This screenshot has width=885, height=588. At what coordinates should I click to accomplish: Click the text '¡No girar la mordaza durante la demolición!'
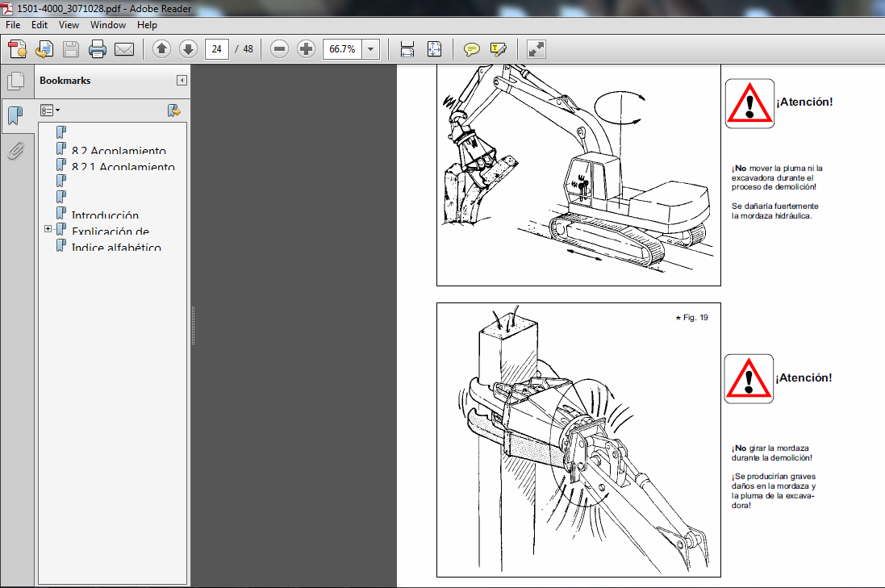pos(772,453)
